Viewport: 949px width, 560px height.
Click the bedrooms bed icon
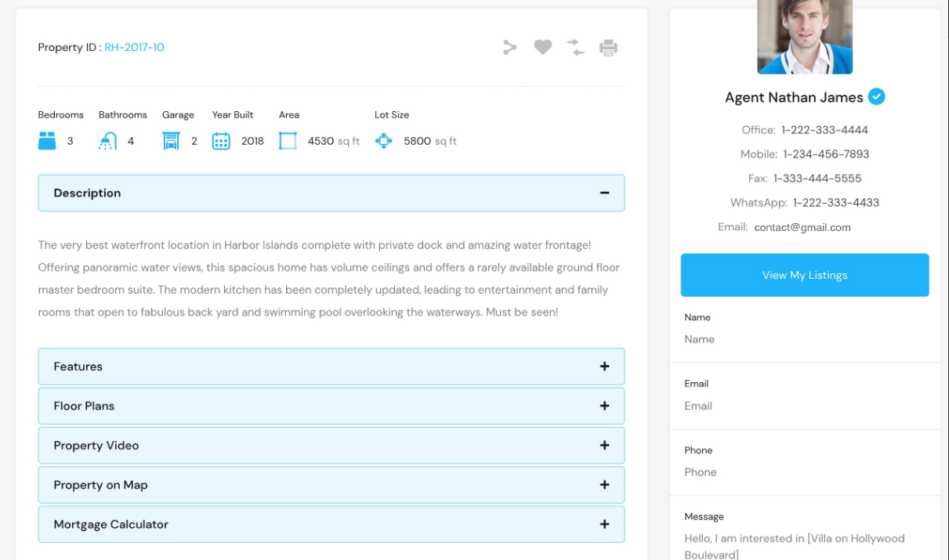pos(48,141)
